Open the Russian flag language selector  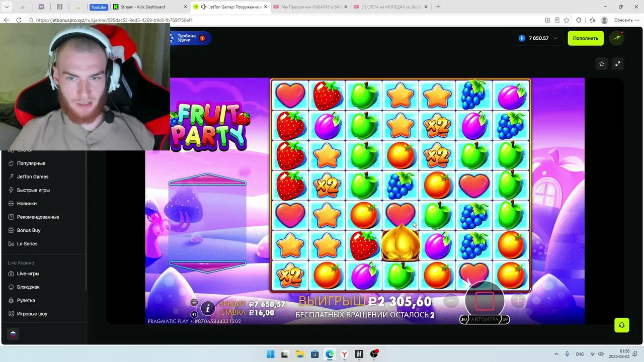point(13,334)
